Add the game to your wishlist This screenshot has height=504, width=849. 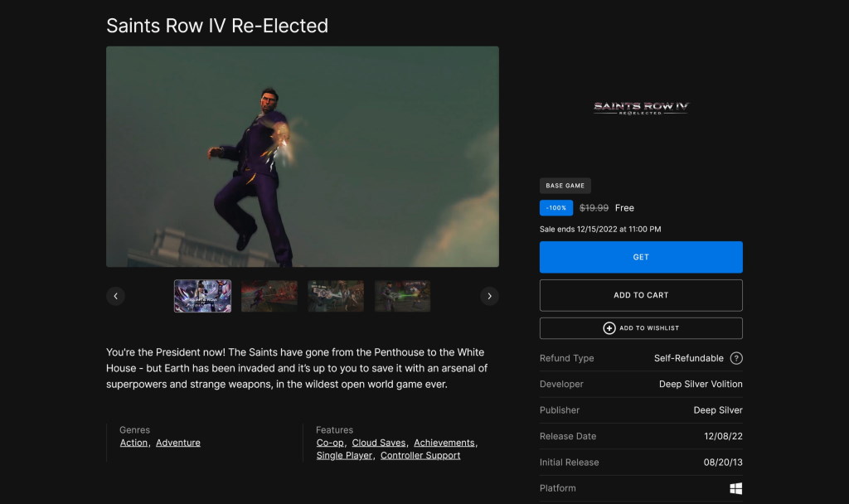(x=640, y=327)
